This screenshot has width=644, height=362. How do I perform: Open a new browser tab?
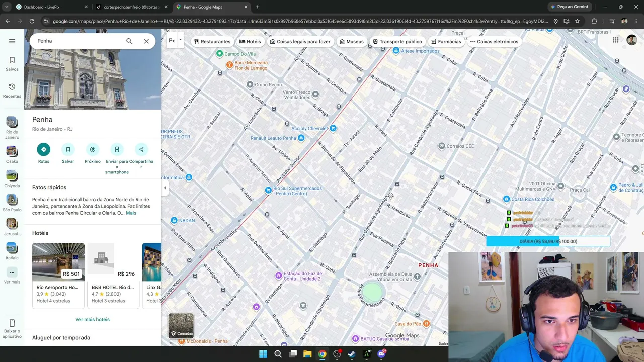click(258, 7)
